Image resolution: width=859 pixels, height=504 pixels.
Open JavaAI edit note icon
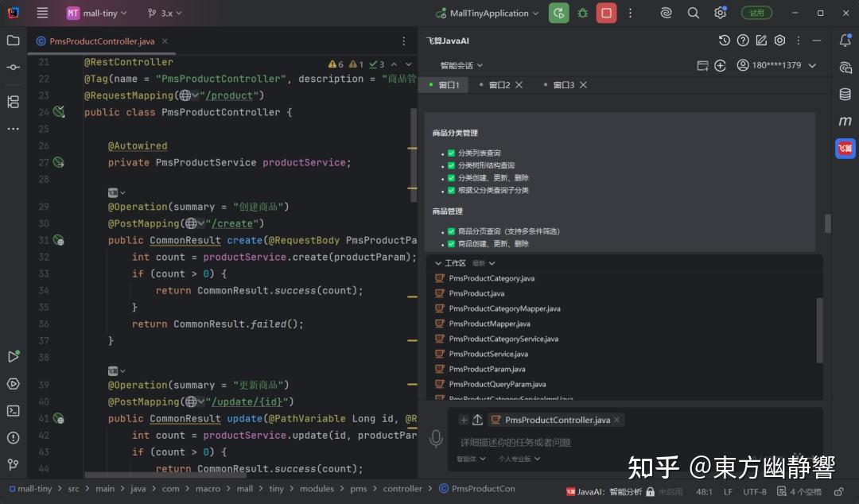[761, 40]
